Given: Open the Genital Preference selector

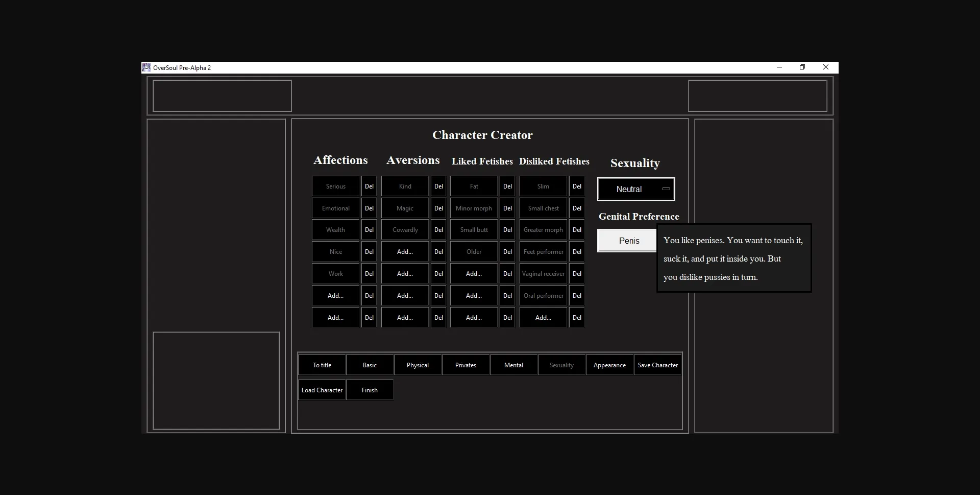Looking at the screenshot, I should click(x=627, y=241).
